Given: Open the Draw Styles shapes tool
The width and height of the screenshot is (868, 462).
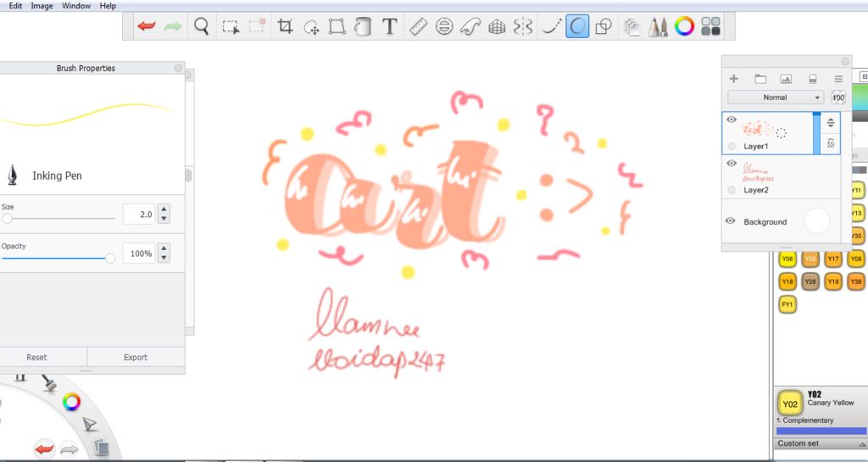Looking at the screenshot, I should tap(604, 26).
